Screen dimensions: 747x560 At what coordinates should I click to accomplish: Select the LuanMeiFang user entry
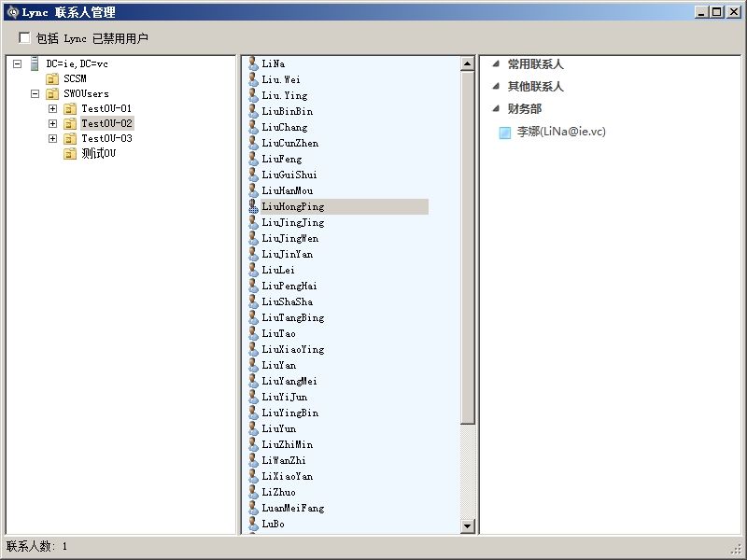(x=292, y=508)
